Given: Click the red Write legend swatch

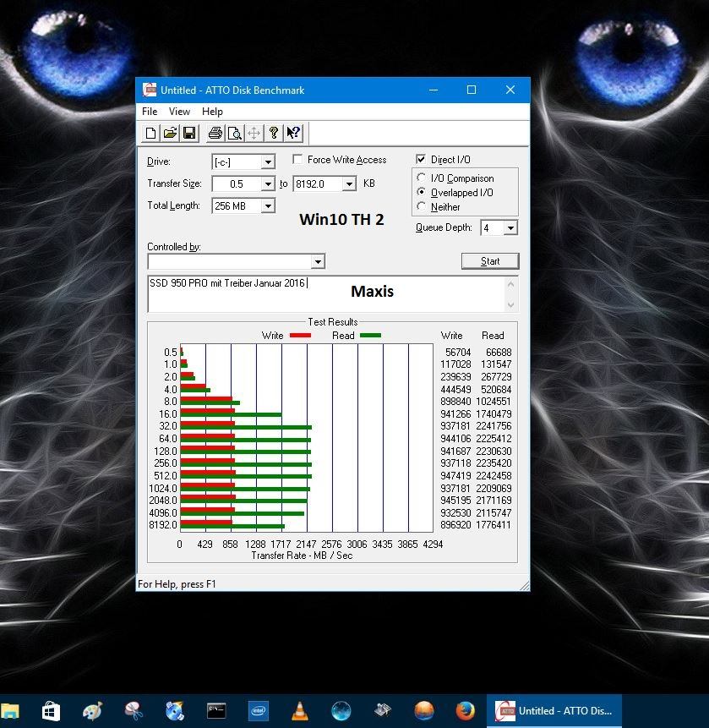Looking at the screenshot, I should coord(300,335).
